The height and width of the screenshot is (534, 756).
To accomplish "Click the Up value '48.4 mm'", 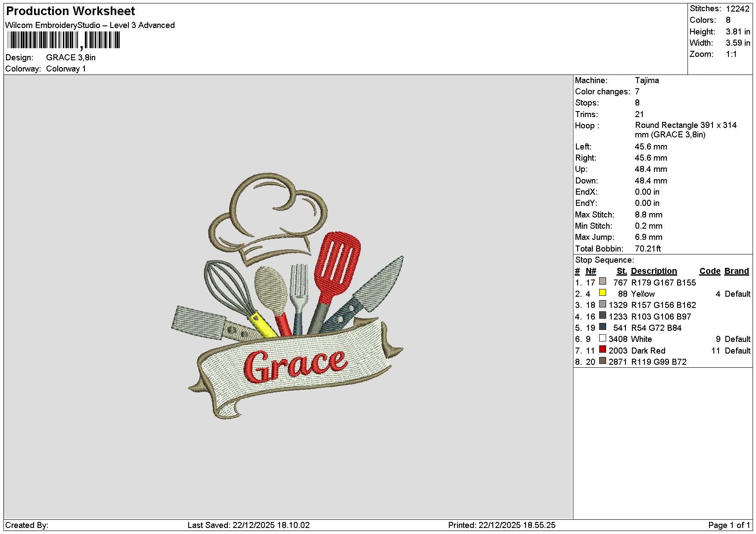I will (x=651, y=169).
